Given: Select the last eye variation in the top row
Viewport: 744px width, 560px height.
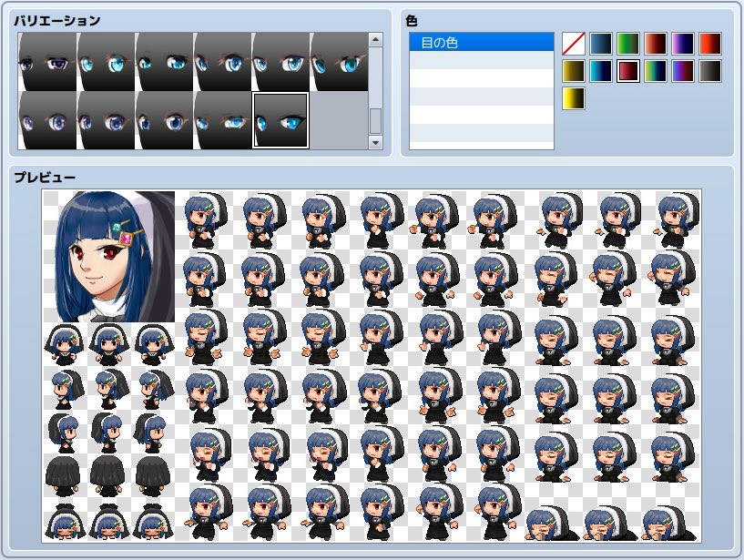Looking at the screenshot, I should 340,61.
